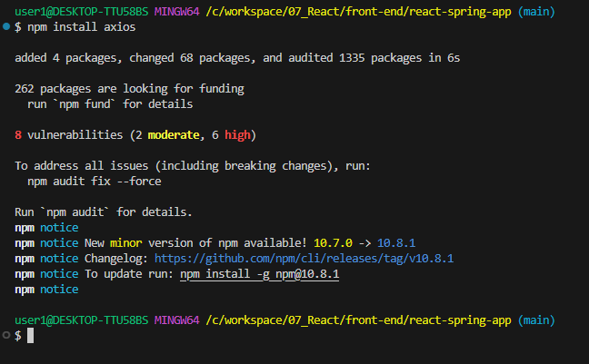
Task: Click the yellow 'moderate' severity word
Action: [x=174, y=135]
